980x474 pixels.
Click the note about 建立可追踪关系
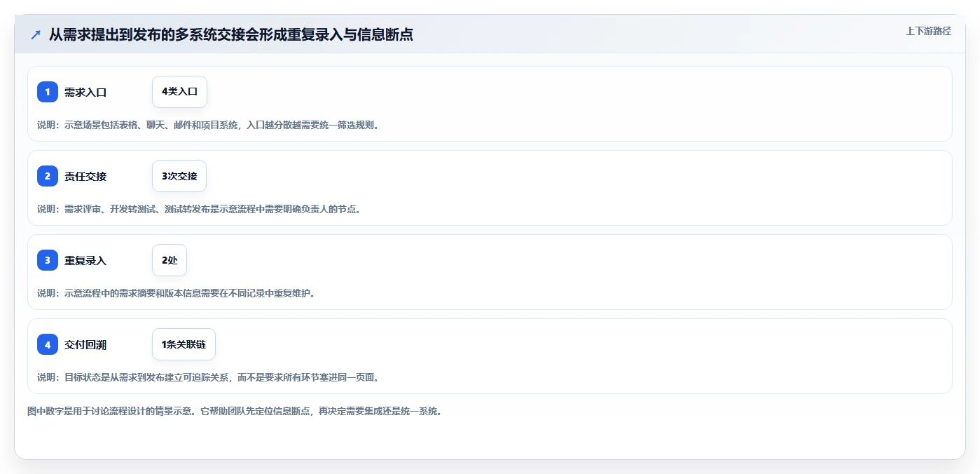(x=208, y=377)
